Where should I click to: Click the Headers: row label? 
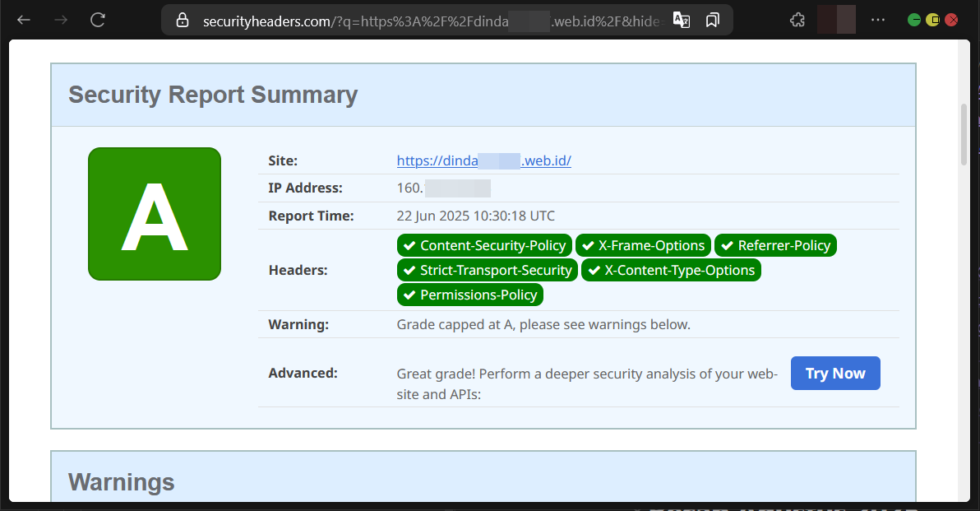tap(298, 270)
